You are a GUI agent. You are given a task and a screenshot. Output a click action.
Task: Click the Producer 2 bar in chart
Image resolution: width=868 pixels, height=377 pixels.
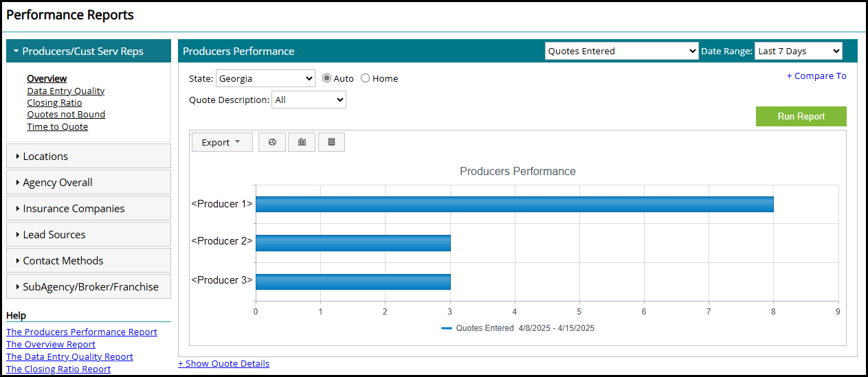353,242
